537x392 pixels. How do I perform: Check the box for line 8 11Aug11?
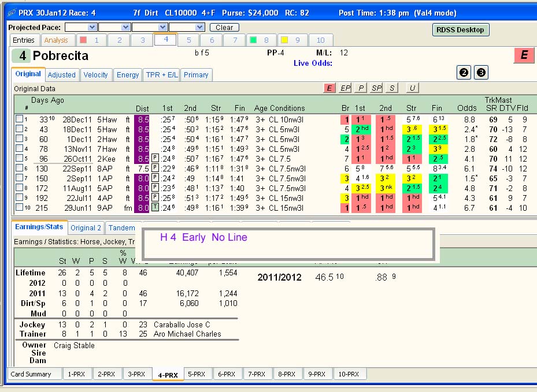pos(19,188)
